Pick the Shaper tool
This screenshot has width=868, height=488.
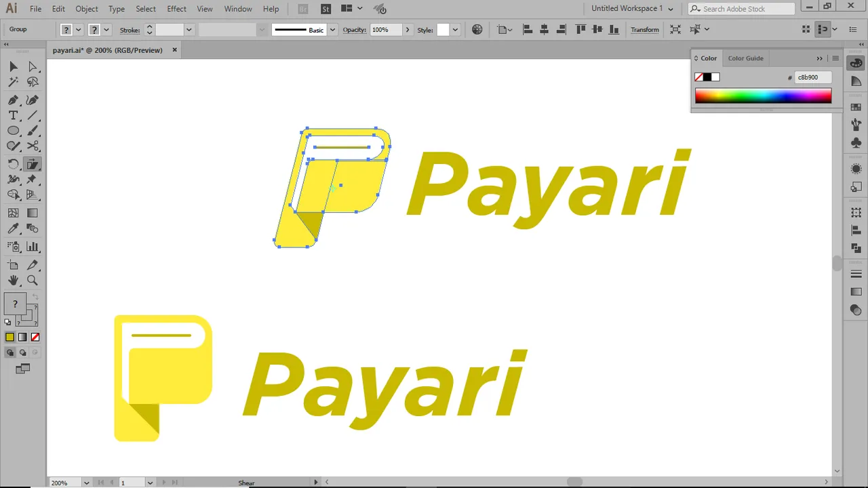(x=13, y=146)
